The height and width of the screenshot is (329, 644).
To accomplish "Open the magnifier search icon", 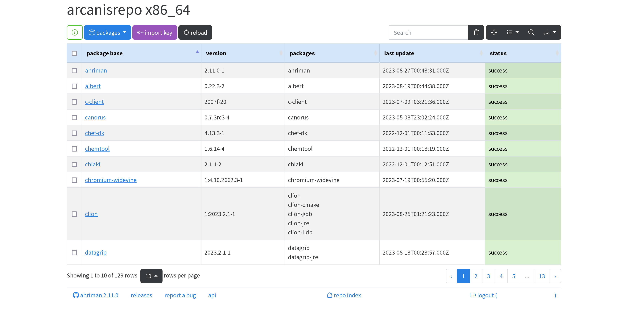I will 531,32.
